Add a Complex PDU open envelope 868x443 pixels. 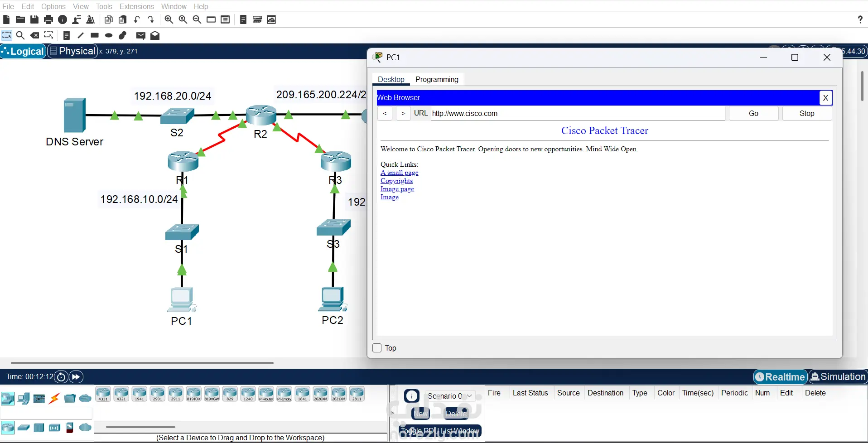155,35
